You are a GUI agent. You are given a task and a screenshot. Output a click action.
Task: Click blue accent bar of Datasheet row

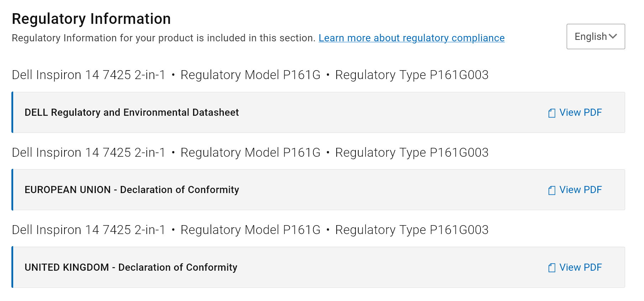12,112
